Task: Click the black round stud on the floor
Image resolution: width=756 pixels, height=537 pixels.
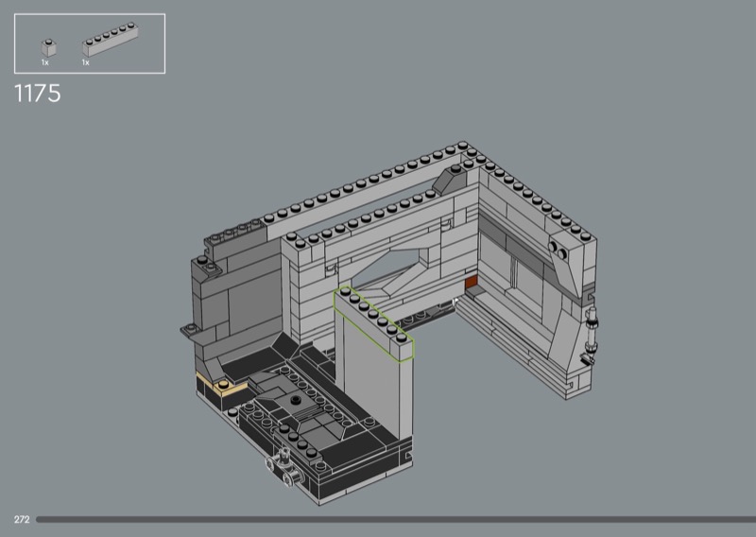Action: 296,400
